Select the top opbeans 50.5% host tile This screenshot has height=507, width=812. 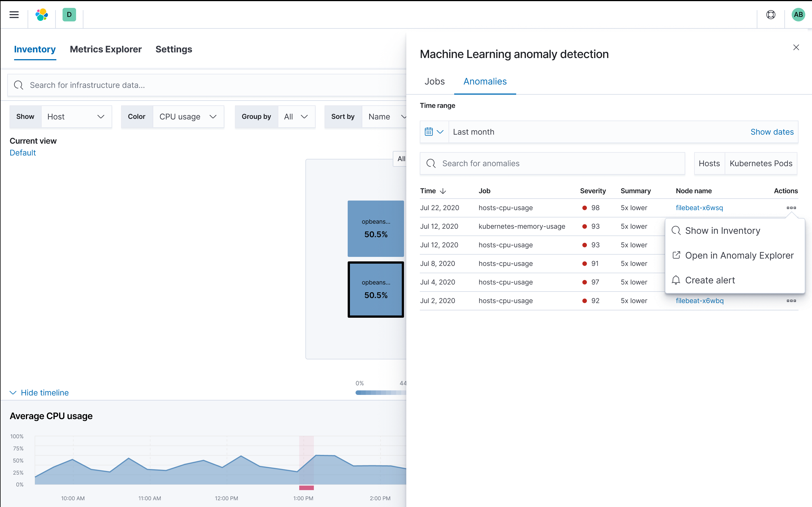(x=376, y=229)
